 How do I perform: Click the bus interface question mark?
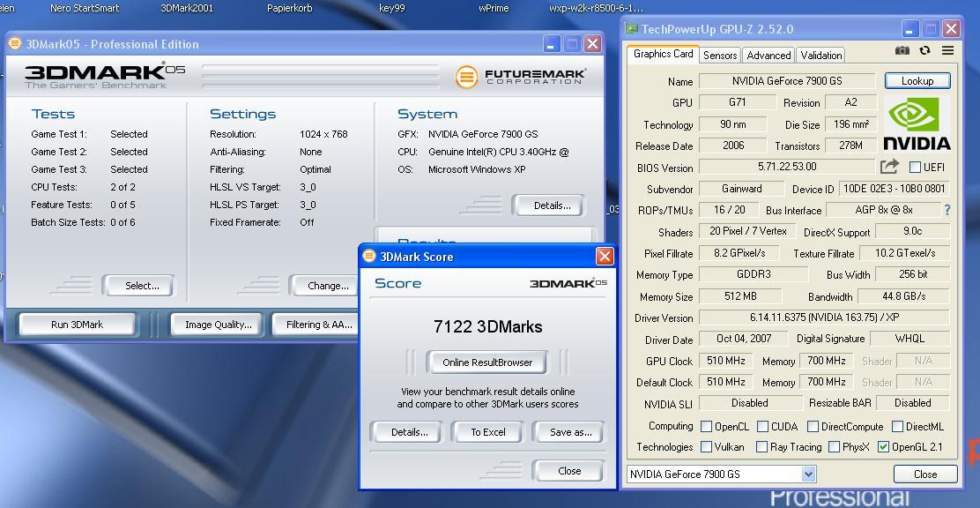(x=947, y=210)
